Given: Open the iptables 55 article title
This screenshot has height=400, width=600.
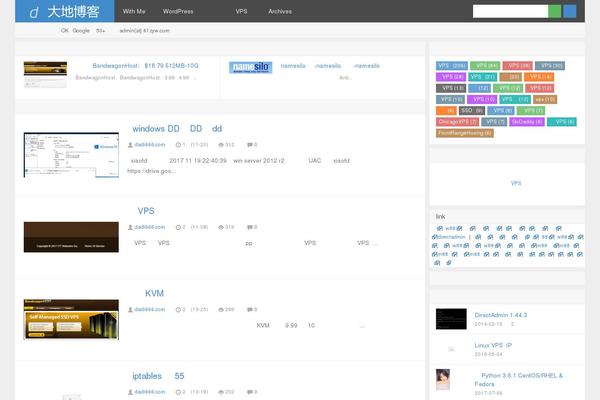Looking at the screenshot, I should [x=158, y=376].
